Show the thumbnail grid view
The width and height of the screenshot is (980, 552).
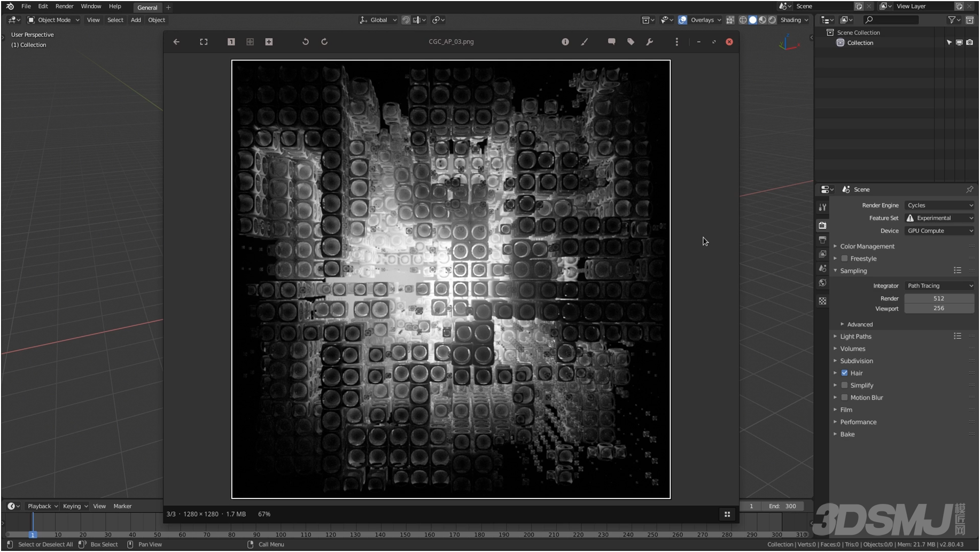point(727,514)
